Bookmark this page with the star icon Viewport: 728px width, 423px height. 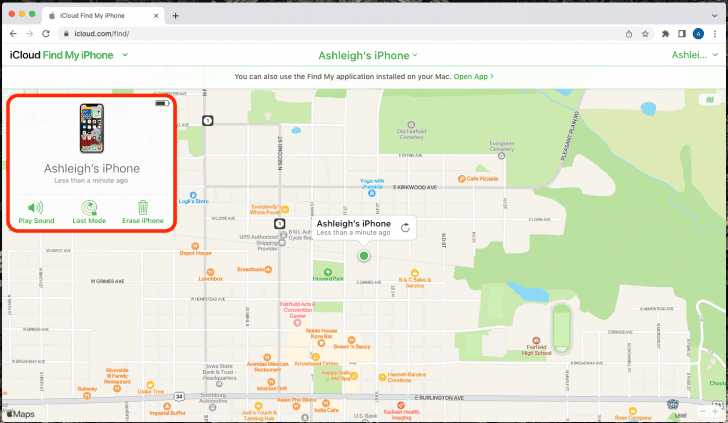(646, 33)
